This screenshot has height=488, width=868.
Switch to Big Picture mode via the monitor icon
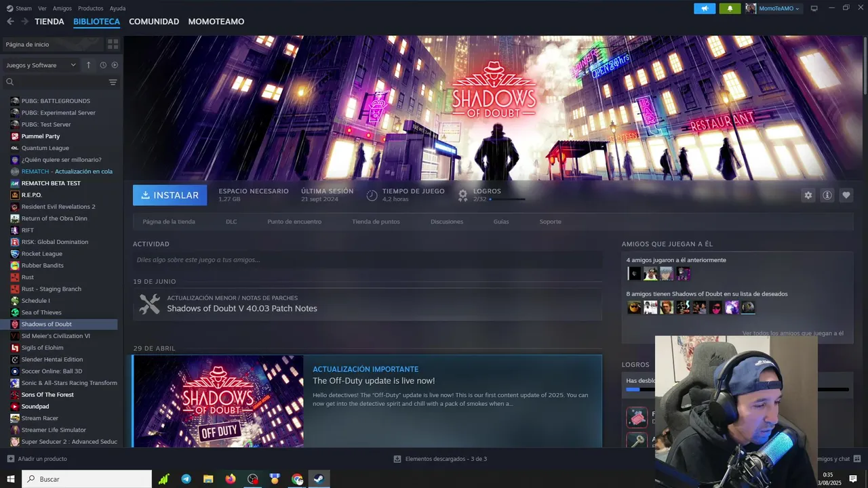tap(814, 8)
